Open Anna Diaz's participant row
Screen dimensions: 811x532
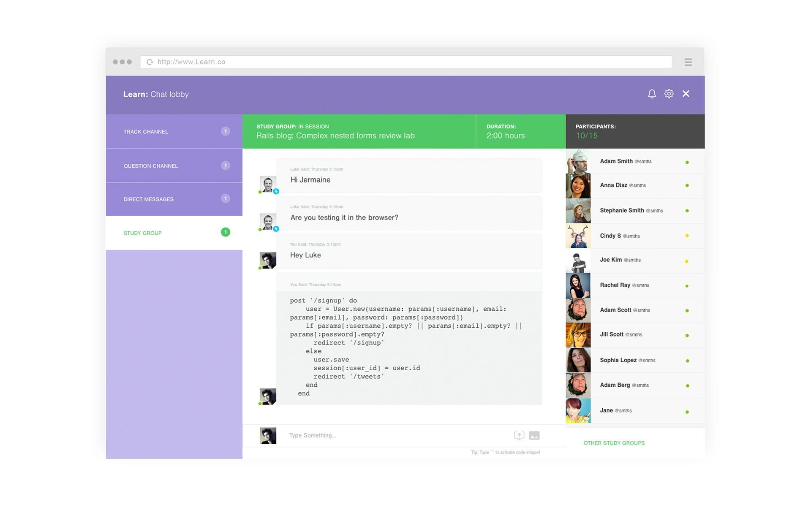coord(635,186)
